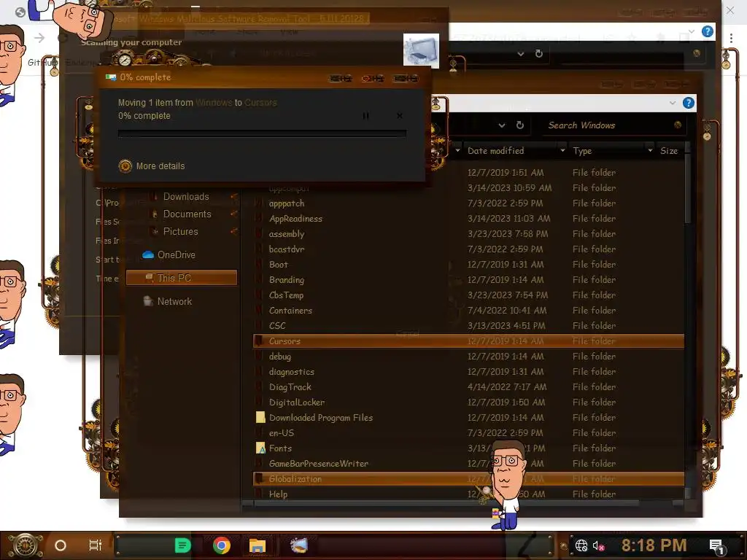This screenshot has width=747, height=560.
Task: Pause the file move operation
Action: click(x=366, y=116)
